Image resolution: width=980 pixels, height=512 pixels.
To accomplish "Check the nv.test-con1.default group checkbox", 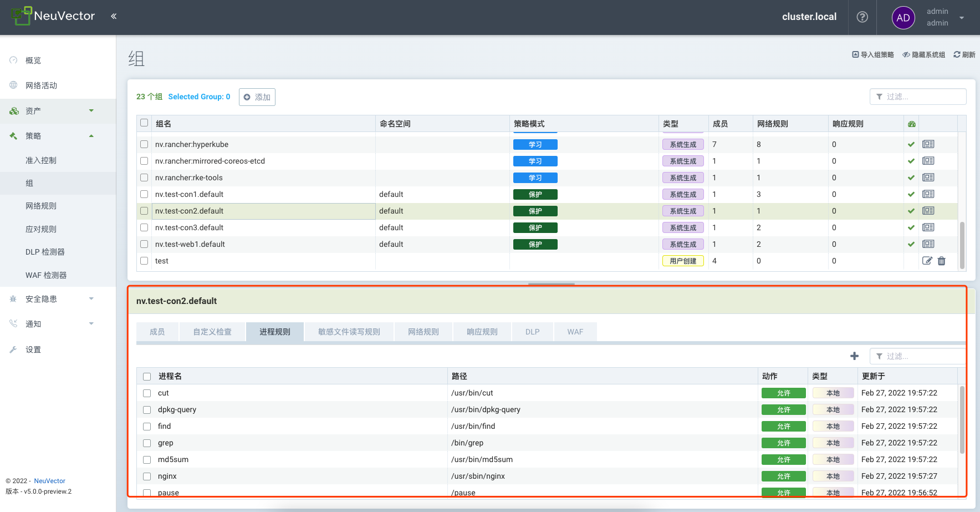I will point(144,194).
